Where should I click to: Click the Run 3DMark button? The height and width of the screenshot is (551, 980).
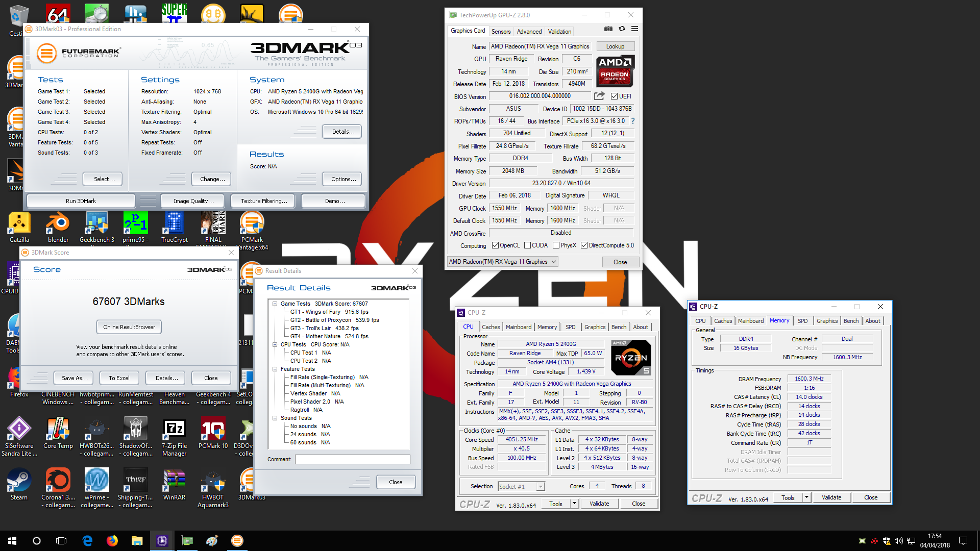81,201
